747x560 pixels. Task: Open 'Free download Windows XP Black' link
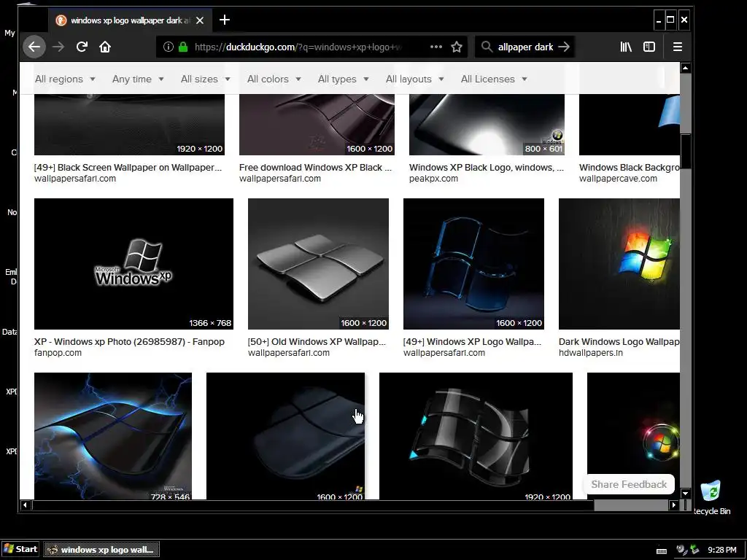tap(315, 168)
